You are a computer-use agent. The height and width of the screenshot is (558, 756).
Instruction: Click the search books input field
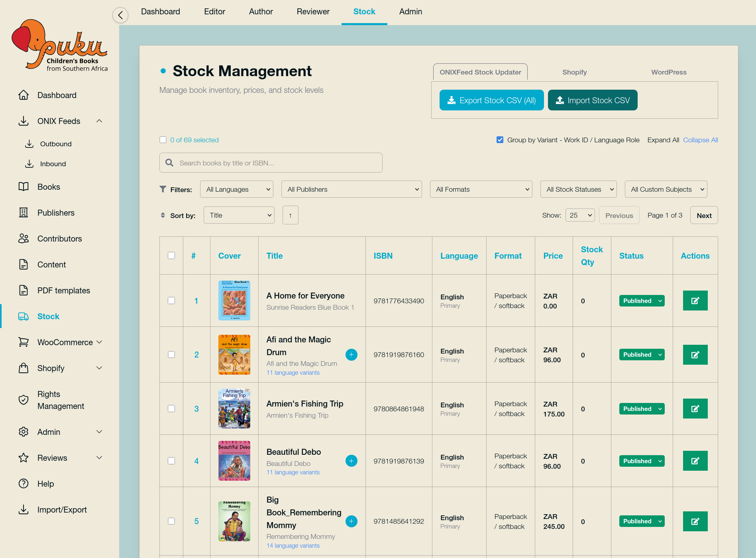click(x=271, y=163)
